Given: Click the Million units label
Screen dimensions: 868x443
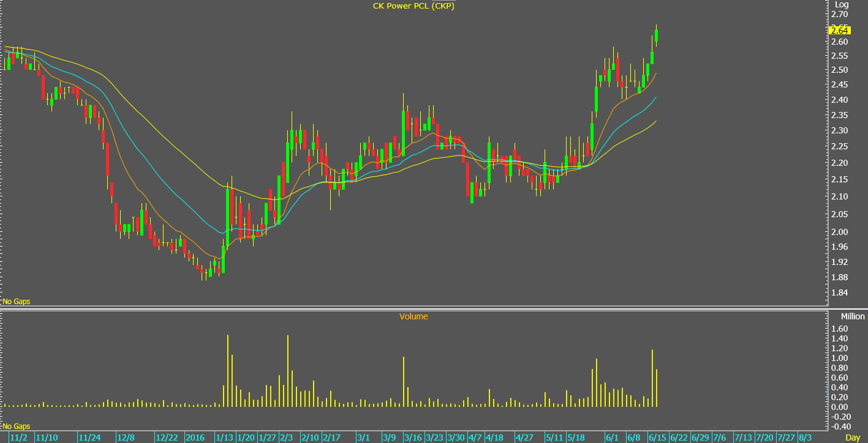Looking at the screenshot, I should [x=853, y=316].
